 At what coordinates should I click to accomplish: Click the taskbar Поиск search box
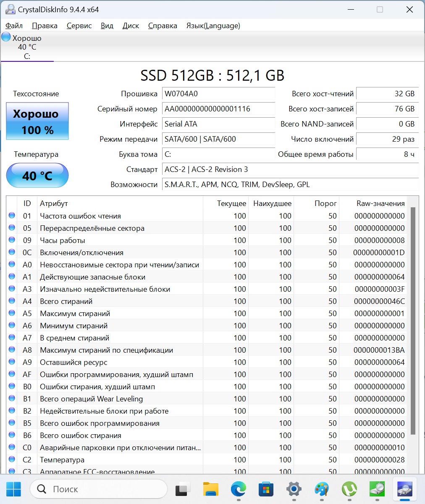(x=98, y=489)
